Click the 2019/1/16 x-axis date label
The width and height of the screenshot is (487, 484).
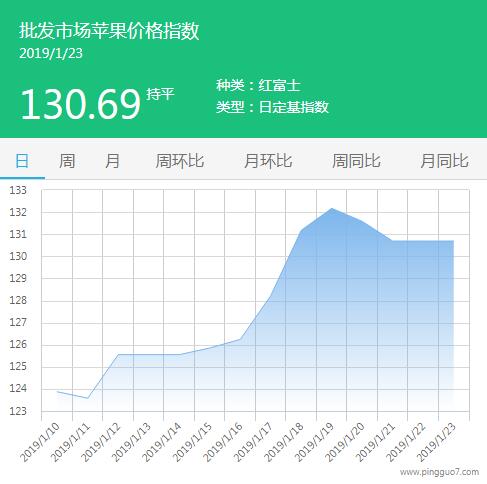222,442
